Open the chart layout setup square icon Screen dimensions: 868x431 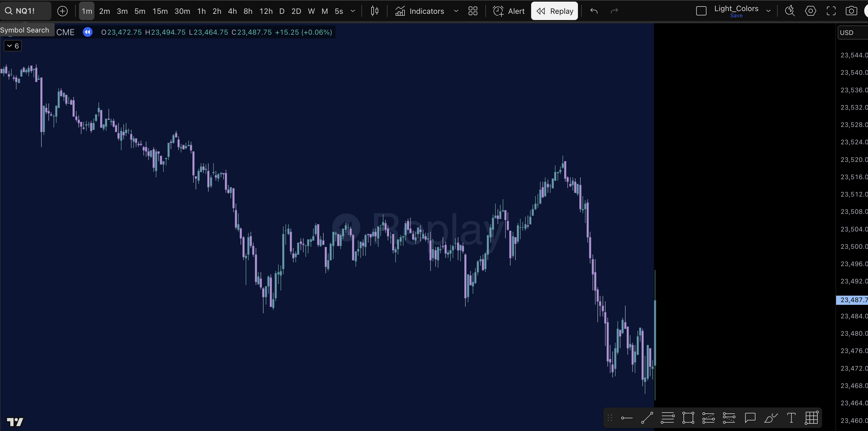pyautogui.click(x=701, y=11)
